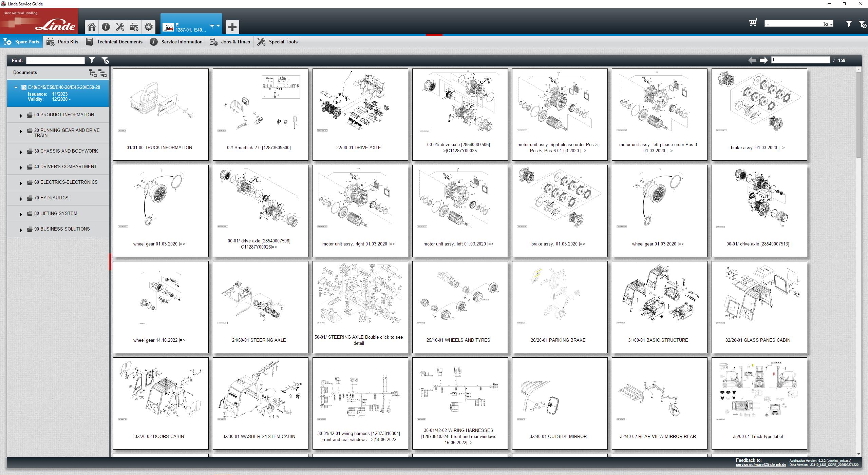Add a new tab with plus button
The width and height of the screenshot is (868, 475).
point(232,27)
